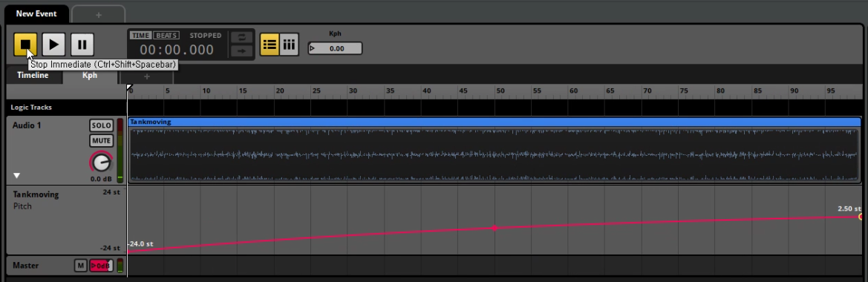Select the middle pitch automation point
The height and width of the screenshot is (282, 868).
click(495, 228)
